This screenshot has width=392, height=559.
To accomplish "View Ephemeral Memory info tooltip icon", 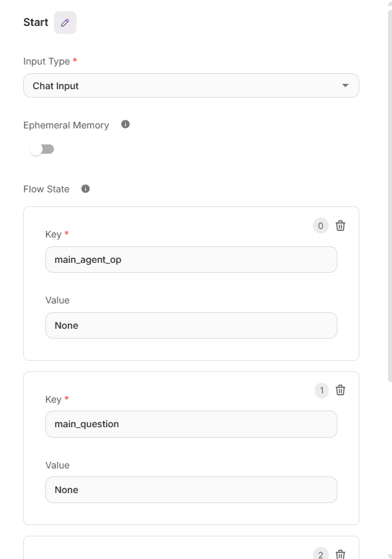I will 125,124.
